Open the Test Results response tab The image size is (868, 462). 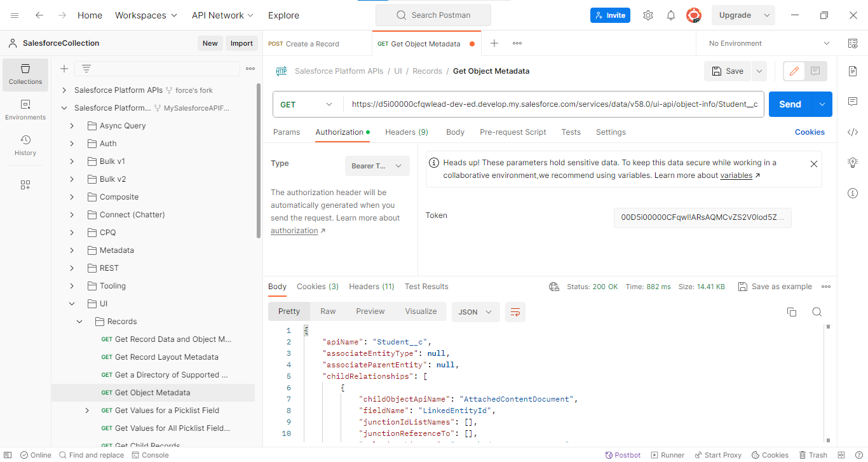point(426,287)
